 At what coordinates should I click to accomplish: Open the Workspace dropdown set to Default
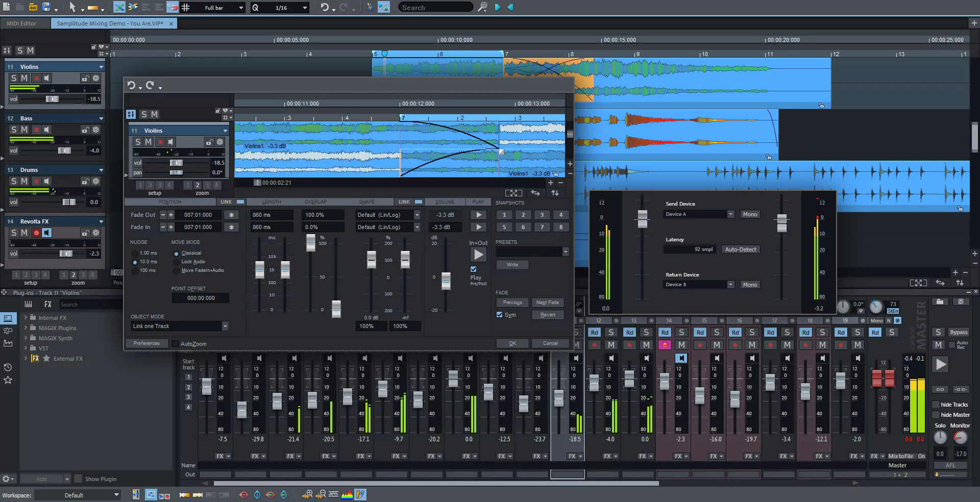pos(78,495)
